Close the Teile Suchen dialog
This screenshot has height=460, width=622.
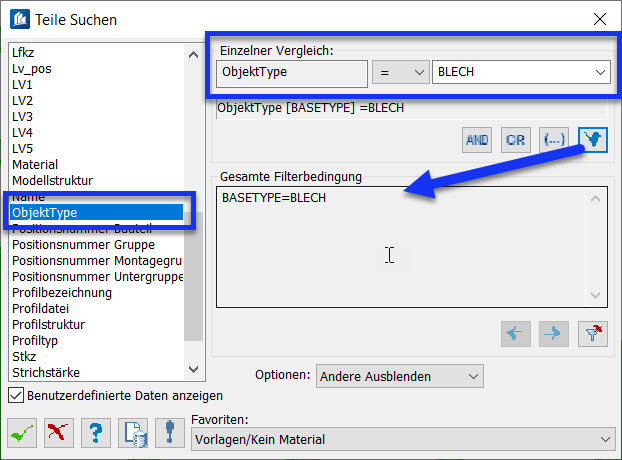[600, 19]
